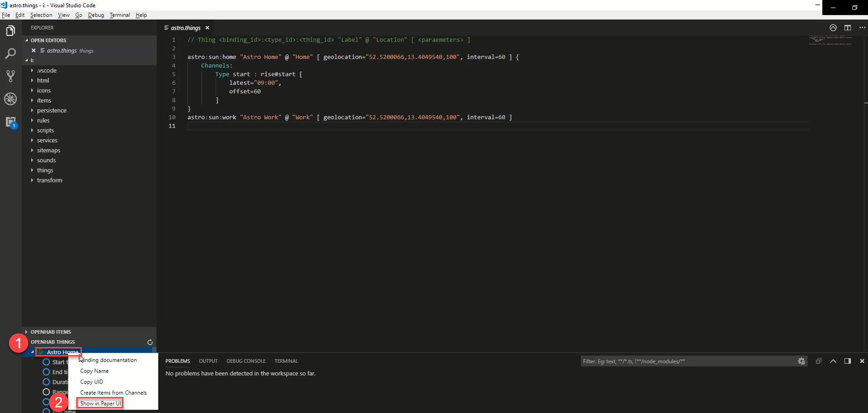Screen dimensions: 868x413
Task: Select Show in Paper UI menu entry
Action: coord(100,404)
